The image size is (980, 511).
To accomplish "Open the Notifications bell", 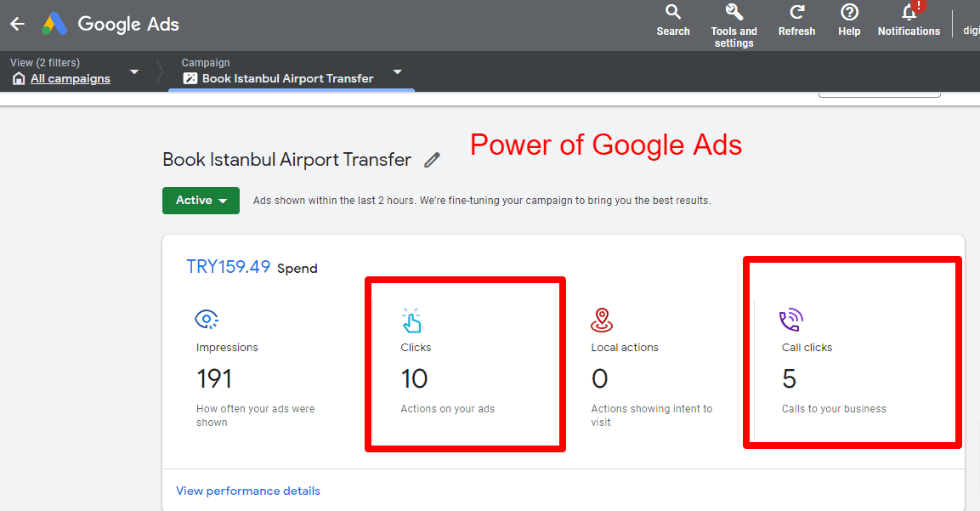I will (x=909, y=12).
